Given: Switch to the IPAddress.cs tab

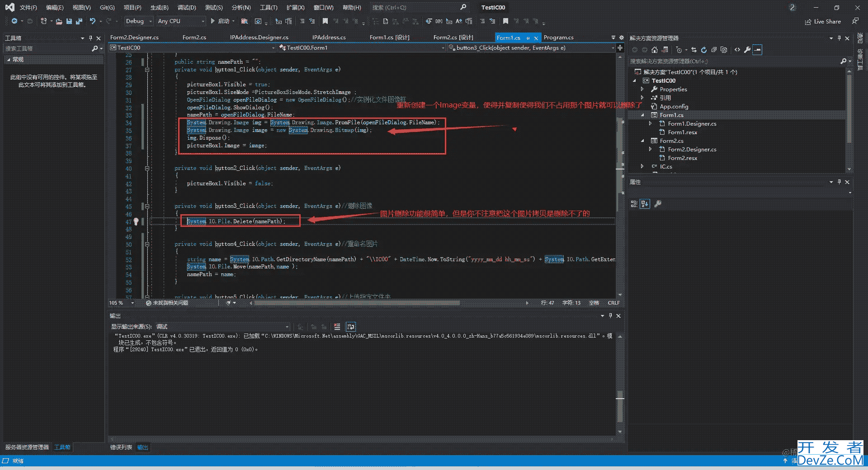Looking at the screenshot, I should pos(329,38).
